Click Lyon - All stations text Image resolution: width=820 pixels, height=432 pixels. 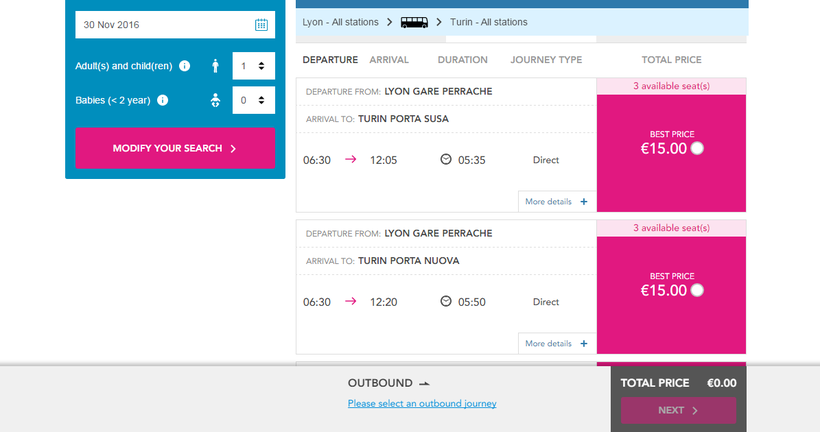pos(340,22)
